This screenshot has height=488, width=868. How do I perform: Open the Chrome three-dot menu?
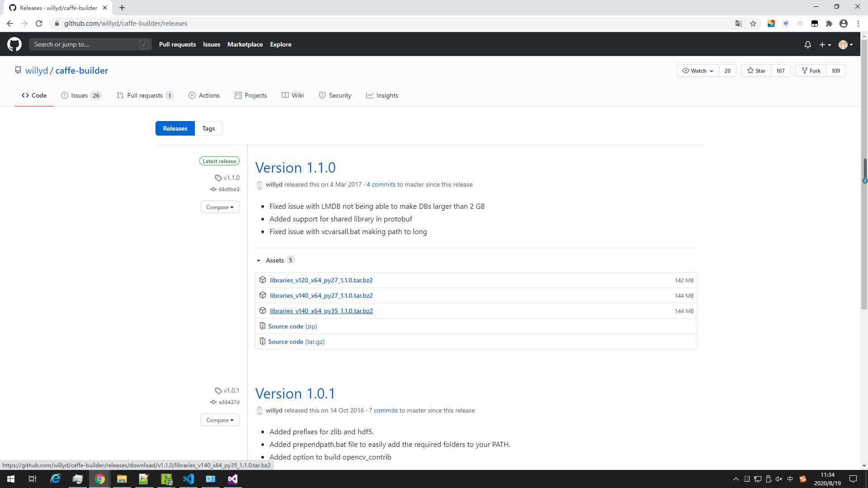pos(858,23)
